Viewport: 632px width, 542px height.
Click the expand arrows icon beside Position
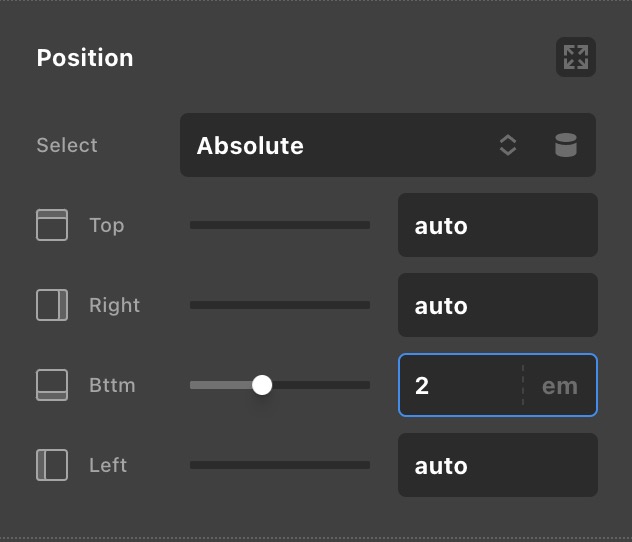click(576, 57)
